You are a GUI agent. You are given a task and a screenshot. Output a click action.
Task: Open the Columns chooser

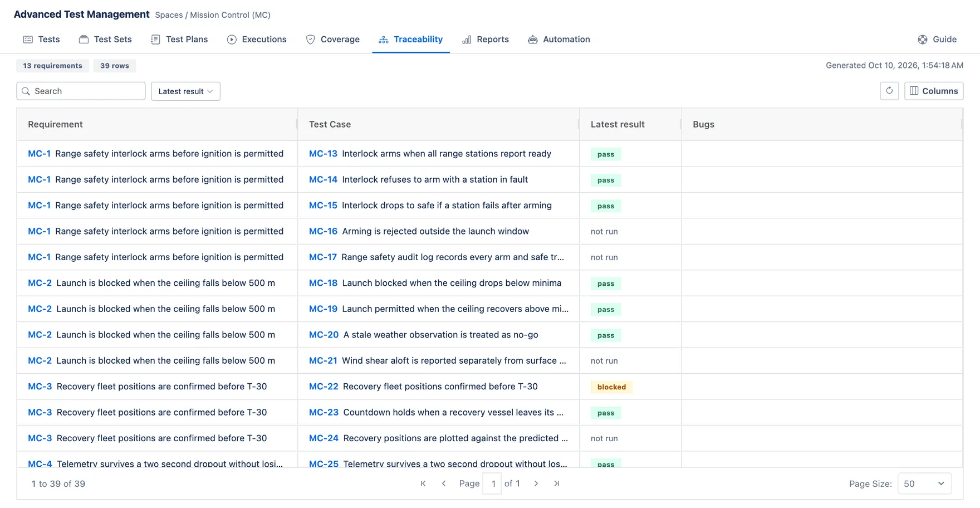pyautogui.click(x=934, y=91)
